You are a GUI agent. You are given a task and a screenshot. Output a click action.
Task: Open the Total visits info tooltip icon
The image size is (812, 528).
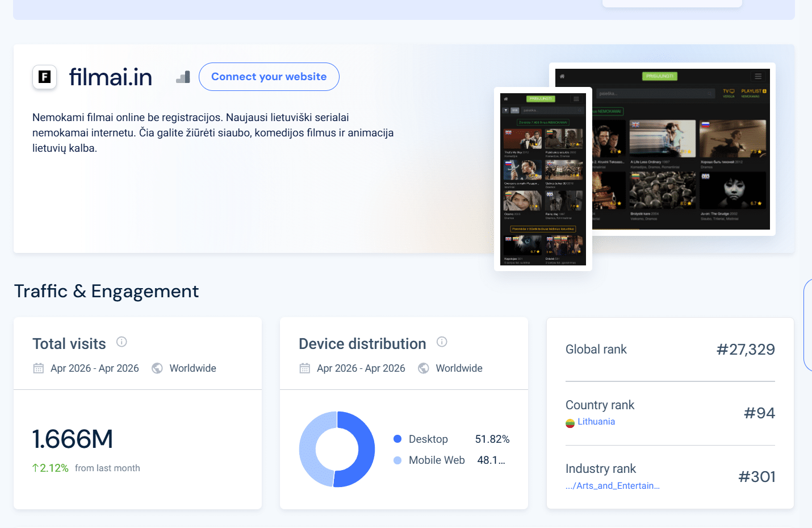[x=122, y=342]
